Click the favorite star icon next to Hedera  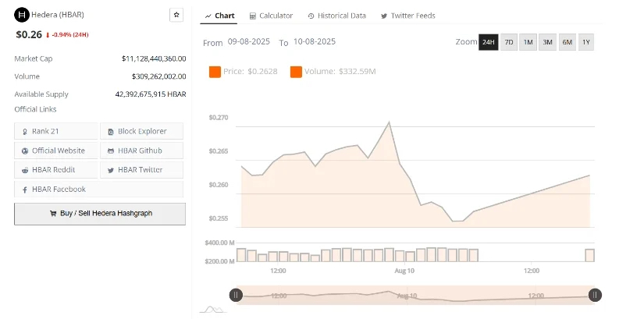tap(176, 15)
